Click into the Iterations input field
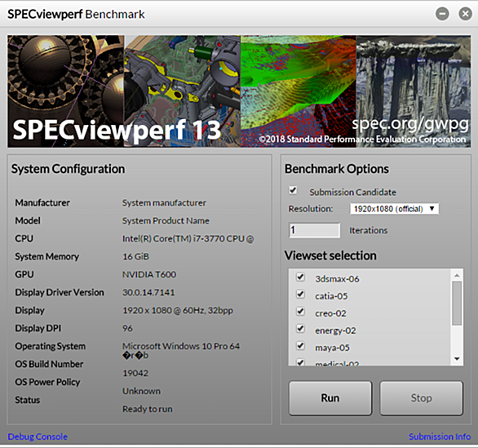 point(314,230)
